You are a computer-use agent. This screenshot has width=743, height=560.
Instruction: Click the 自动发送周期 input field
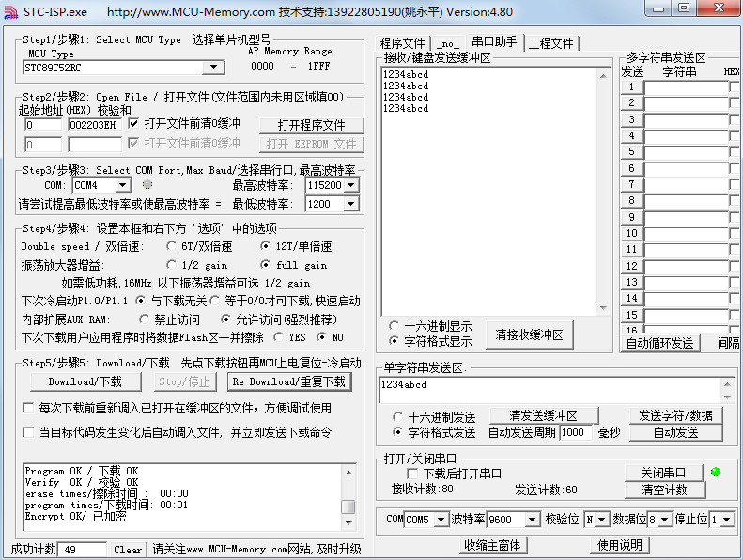[x=576, y=432]
